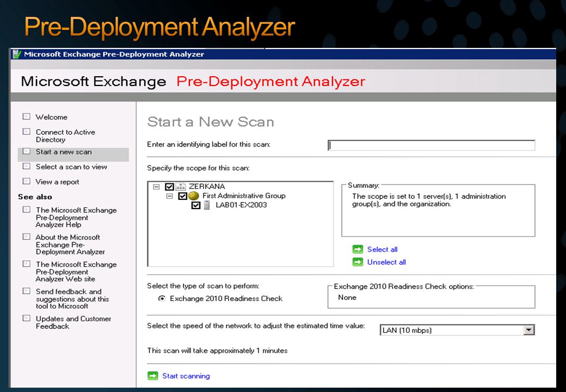Click the bullet icon beside Send feedback

pos(26,291)
